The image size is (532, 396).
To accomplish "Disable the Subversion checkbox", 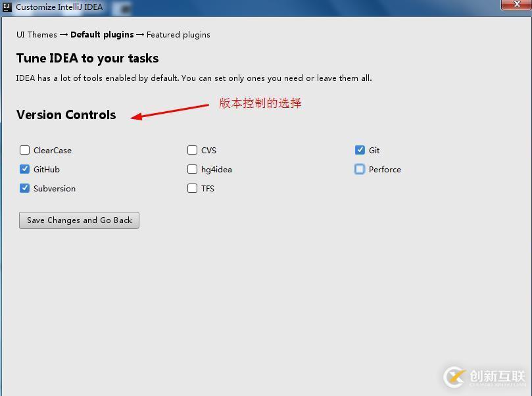I will (x=25, y=188).
